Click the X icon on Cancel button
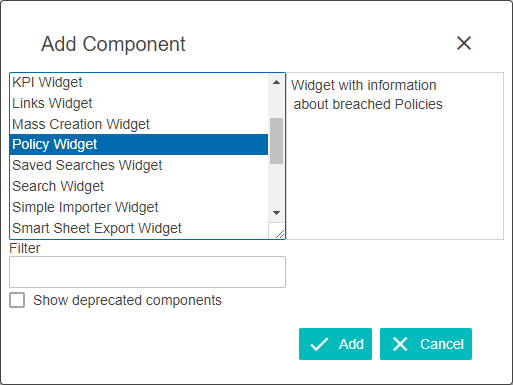Screen dimensions: 513x385 tap(400, 344)
